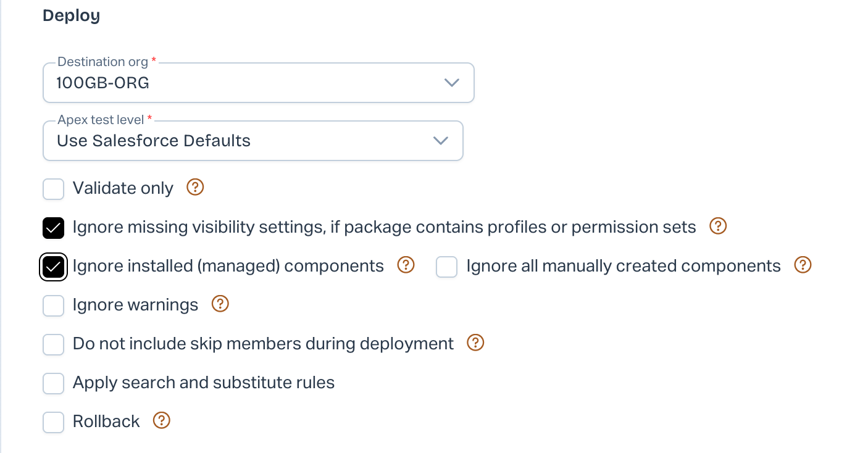Check Ignore all manually created components
The image size is (868, 453).
point(446,267)
